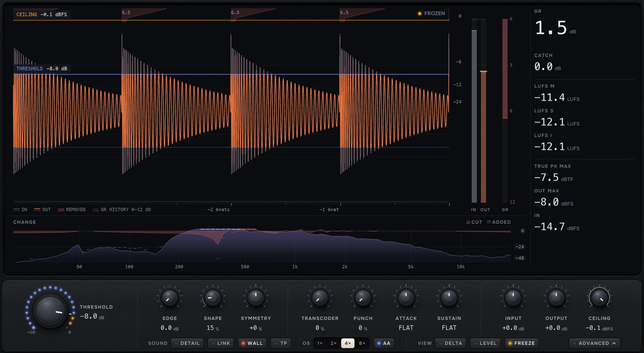Select 2x oversampling

[333, 343]
